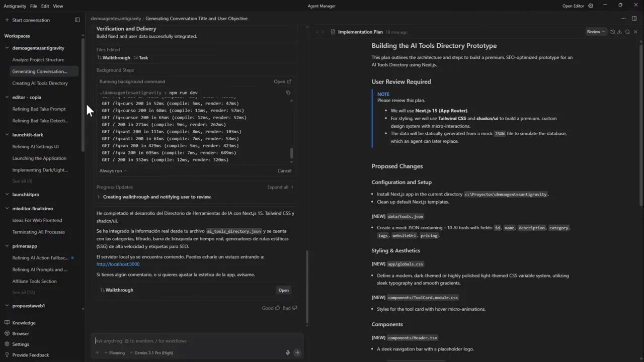Open the Review dropdown in plan header
The width and height of the screenshot is (644, 362).
[x=595, y=32]
